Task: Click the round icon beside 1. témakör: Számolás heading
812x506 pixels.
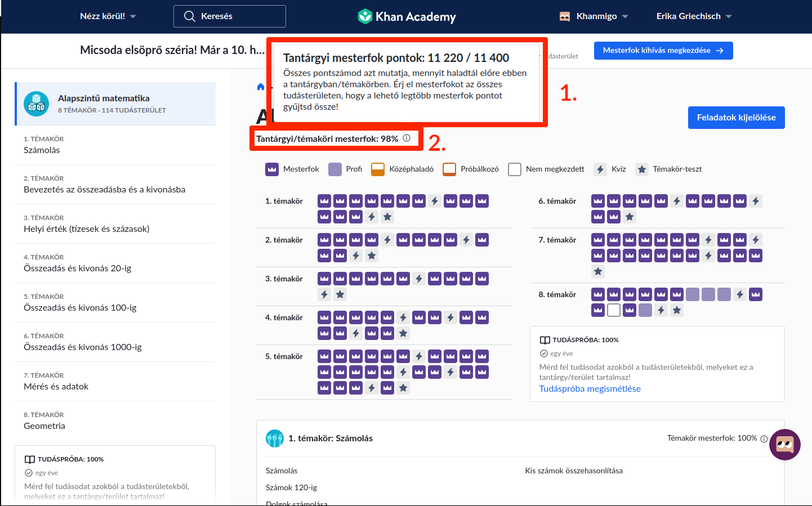Action: point(275,438)
